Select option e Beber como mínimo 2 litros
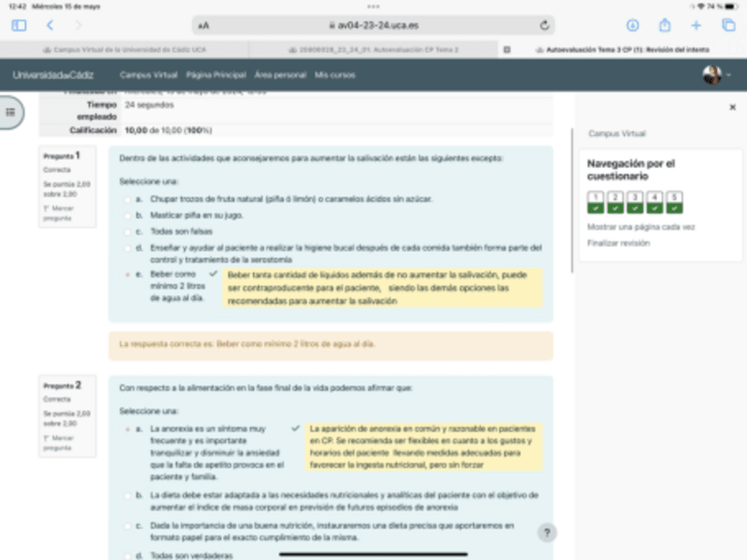Image resolution: width=747 pixels, height=560 pixels. coord(127,275)
